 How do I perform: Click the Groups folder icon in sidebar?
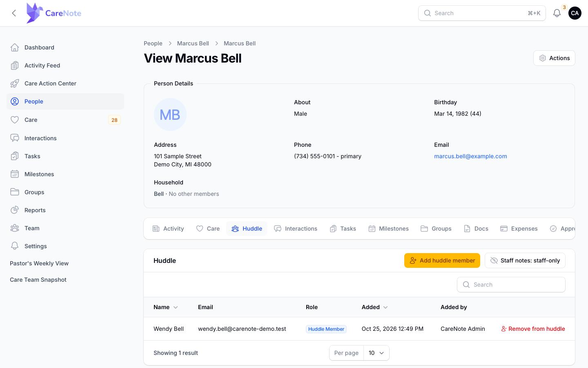click(15, 192)
